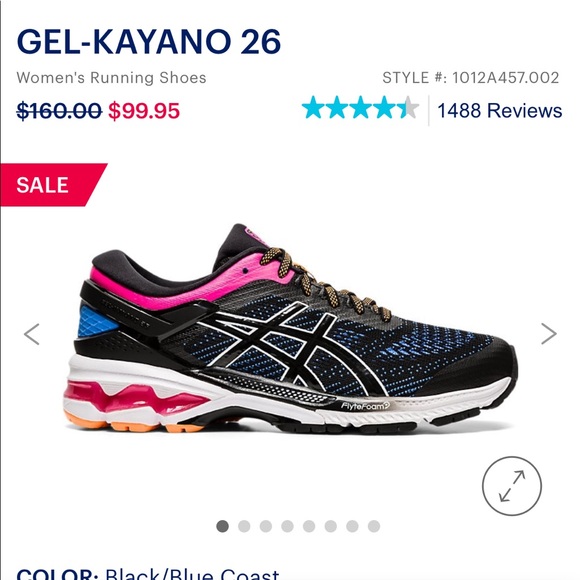
Task: Select the first carousel dot
Action: (222, 526)
